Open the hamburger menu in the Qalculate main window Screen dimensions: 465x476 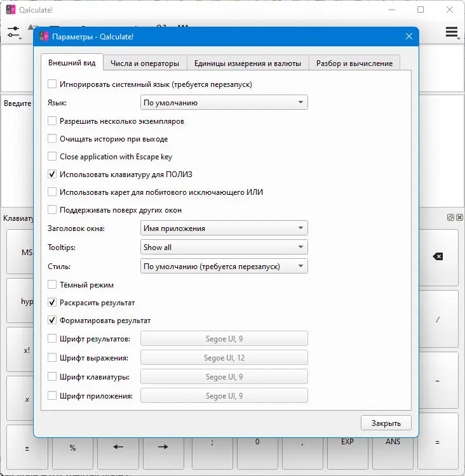point(452,32)
